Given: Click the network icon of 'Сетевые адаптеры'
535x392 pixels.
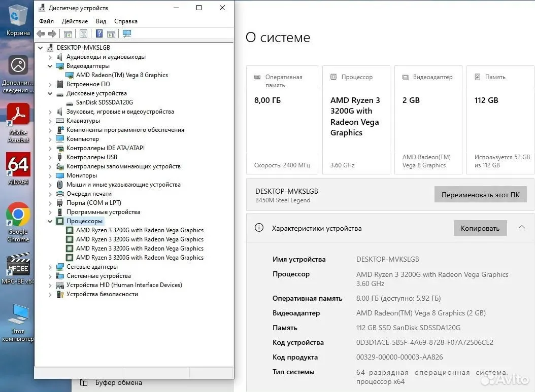Looking at the screenshot, I should point(60,267).
